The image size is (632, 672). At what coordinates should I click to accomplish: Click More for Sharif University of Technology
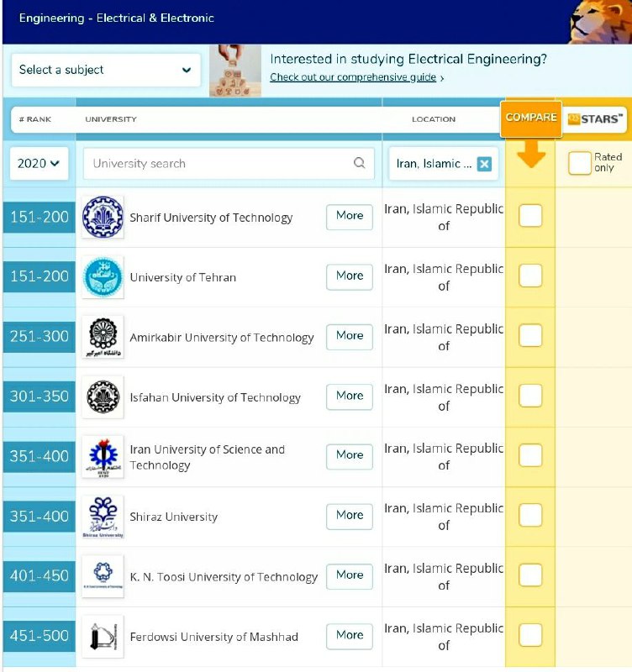(350, 217)
